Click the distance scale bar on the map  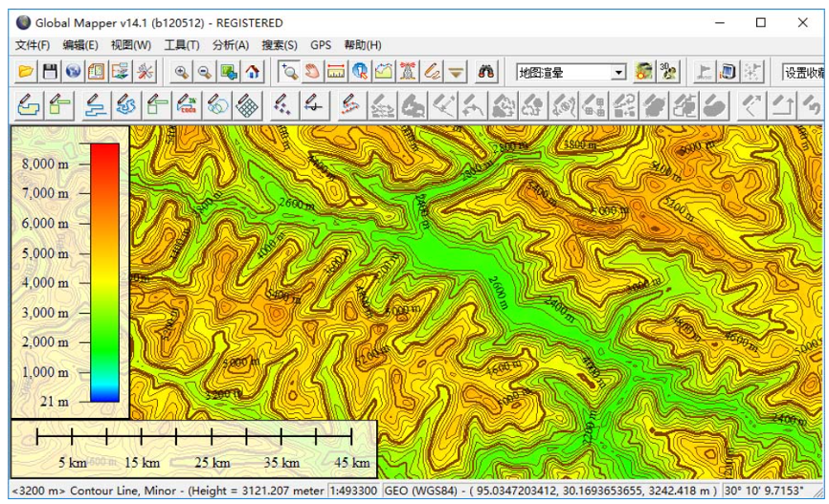[x=194, y=438]
